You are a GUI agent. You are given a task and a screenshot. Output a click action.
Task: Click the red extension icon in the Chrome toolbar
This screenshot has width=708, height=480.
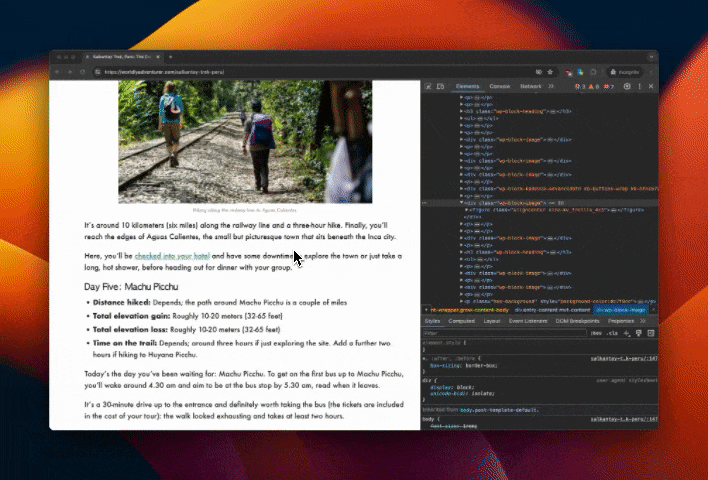(x=568, y=72)
